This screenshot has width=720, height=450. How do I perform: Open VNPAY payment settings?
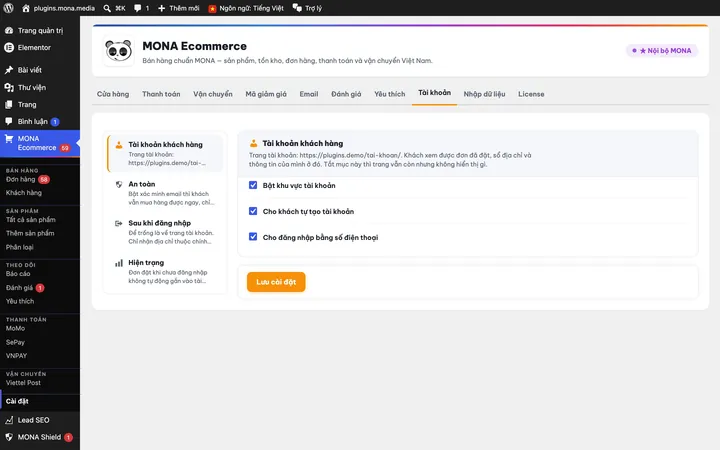[17, 355]
